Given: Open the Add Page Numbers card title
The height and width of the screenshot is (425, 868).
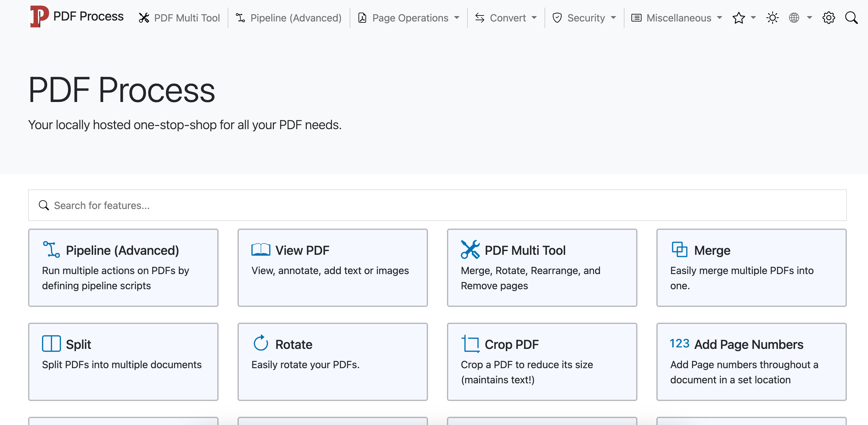Looking at the screenshot, I should 749,344.
